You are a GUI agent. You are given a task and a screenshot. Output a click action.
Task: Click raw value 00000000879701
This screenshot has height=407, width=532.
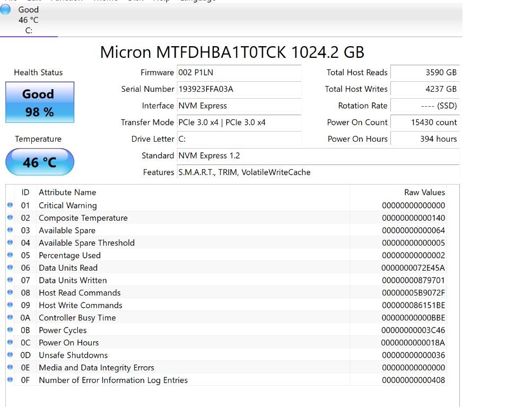[x=413, y=280]
